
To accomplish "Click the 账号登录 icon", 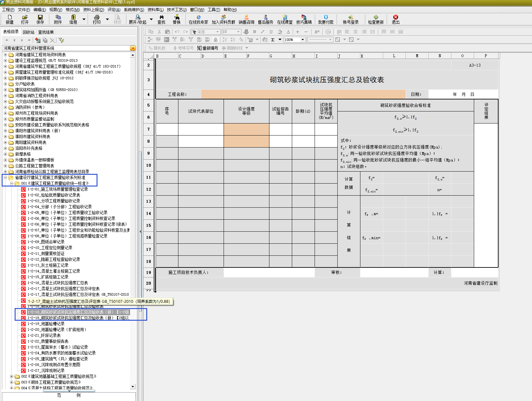I will [x=351, y=19].
